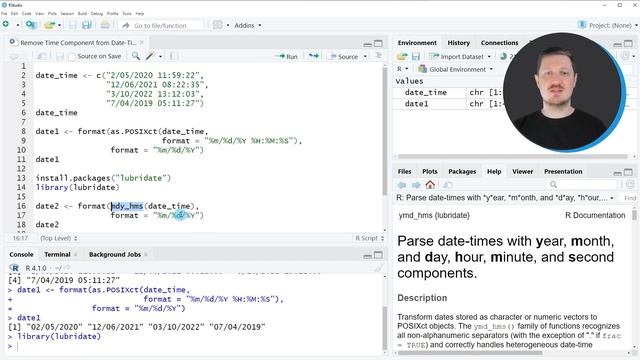Focus the Go to file/function field
Viewport: 640px width, 360px height.
(160, 25)
